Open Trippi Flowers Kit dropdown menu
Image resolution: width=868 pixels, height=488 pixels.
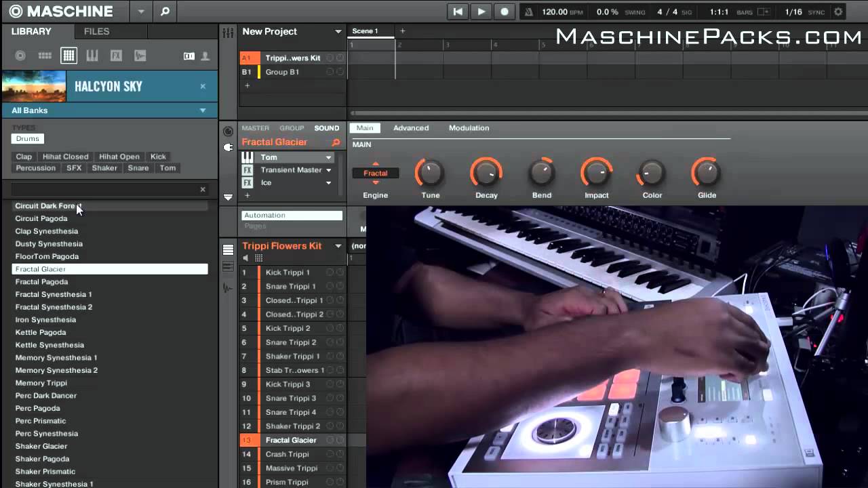click(x=338, y=246)
